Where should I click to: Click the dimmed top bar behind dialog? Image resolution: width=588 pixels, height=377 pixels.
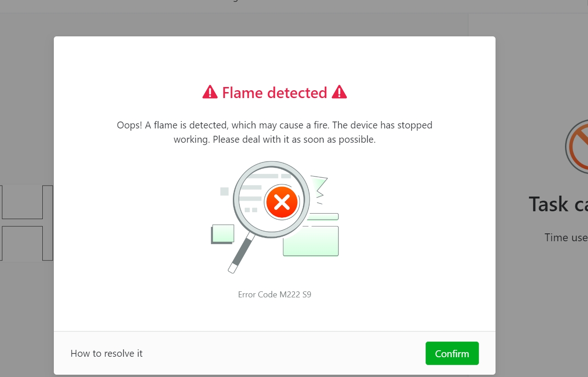(294, 6)
